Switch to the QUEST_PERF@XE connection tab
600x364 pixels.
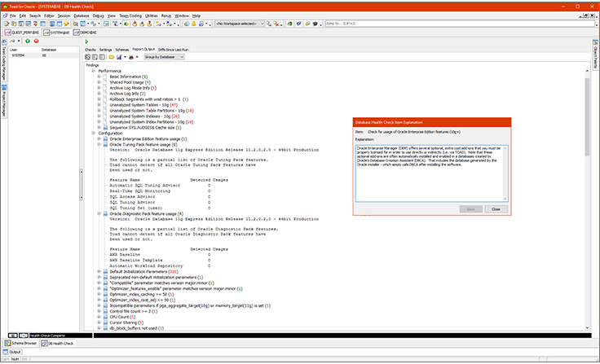22,33
